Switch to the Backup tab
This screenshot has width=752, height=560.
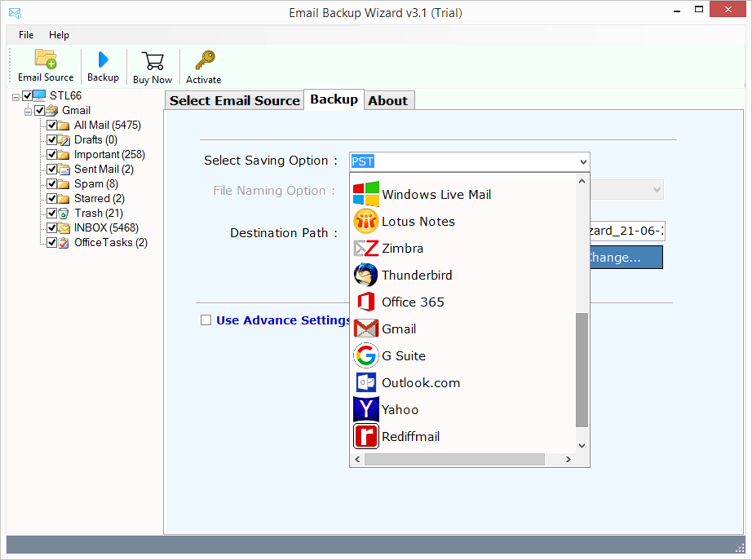tap(334, 99)
